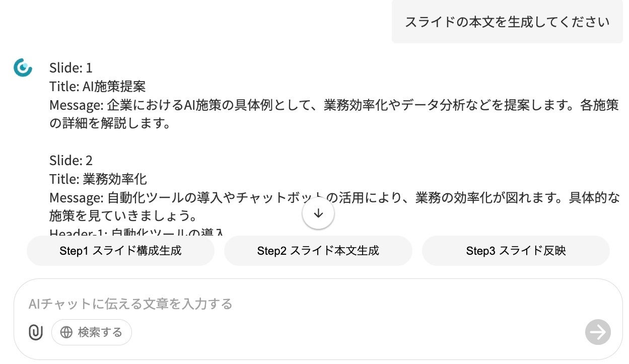This screenshot has height=364, width=629.
Task: Click the 'Title: AI施策提案' line
Action: point(98,87)
